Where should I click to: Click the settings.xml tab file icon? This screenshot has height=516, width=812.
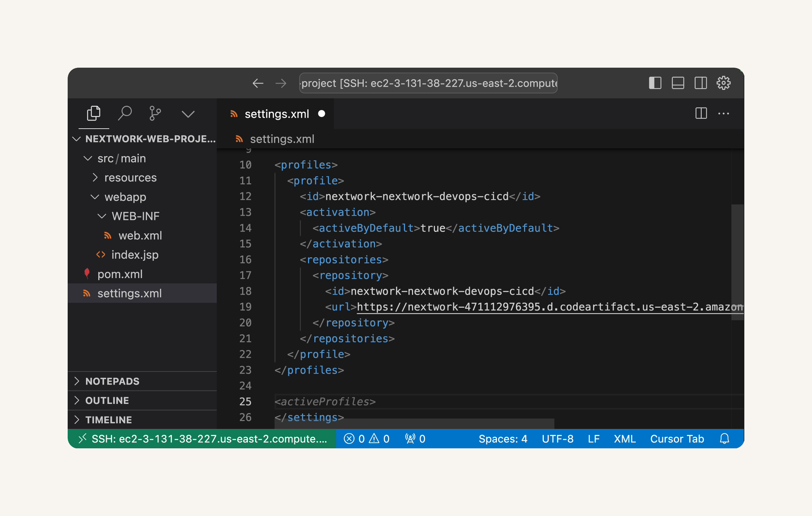pyautogui.click(x=234, y=113)
